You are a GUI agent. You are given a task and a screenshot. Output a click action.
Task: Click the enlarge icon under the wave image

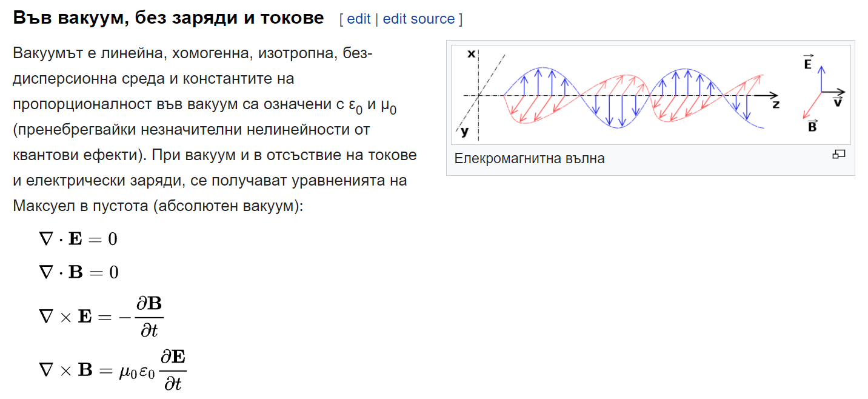(838, 155)
